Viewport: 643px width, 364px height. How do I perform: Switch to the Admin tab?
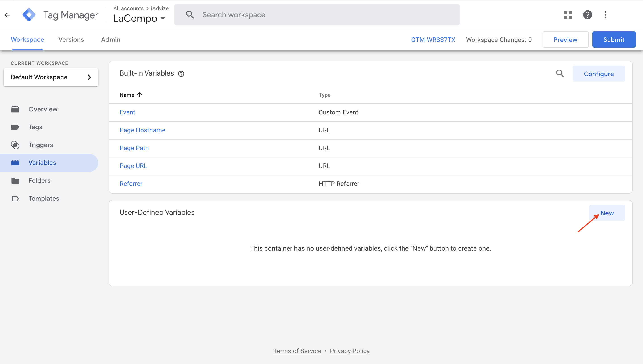point(111,39)
